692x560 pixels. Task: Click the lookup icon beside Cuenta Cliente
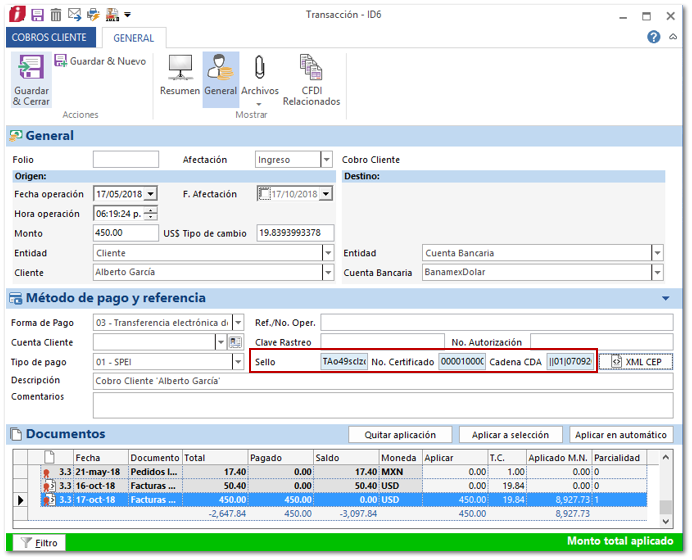[236, 342]
